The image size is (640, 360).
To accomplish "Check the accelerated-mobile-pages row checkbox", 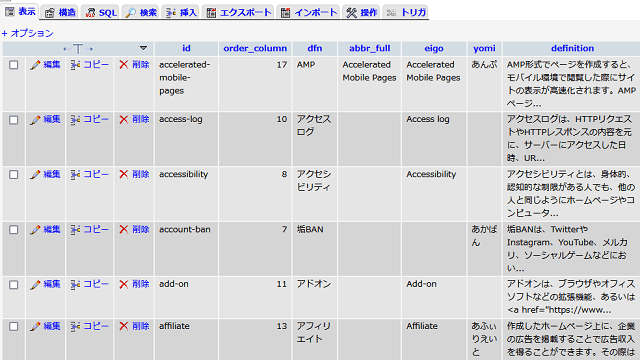I will (x=13, y=65).
